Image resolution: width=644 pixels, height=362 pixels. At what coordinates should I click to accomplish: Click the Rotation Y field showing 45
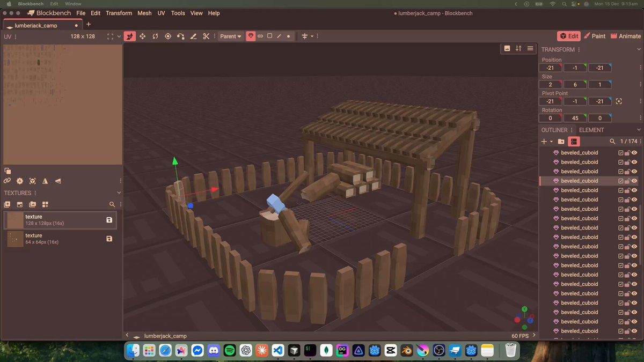[575, 118]
